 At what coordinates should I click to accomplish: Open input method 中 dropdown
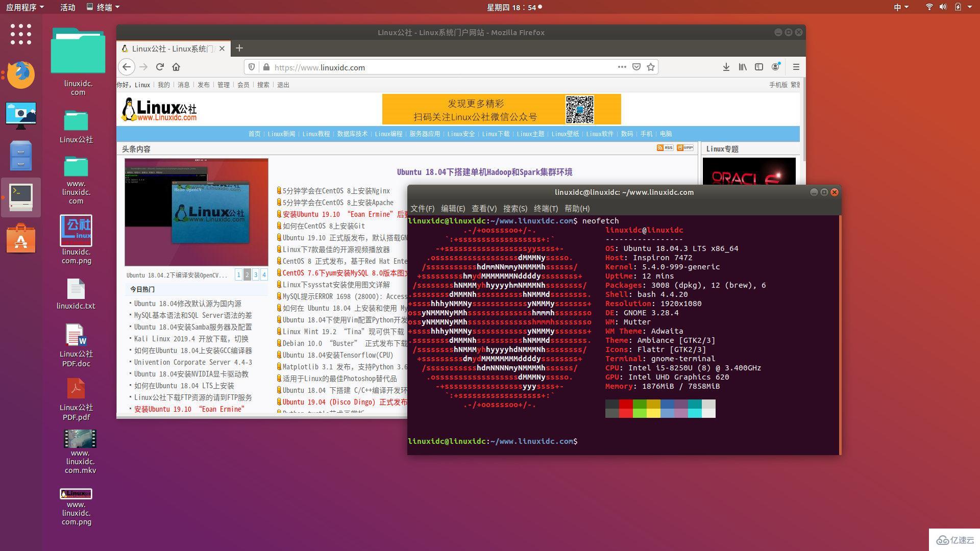(901, 7)
